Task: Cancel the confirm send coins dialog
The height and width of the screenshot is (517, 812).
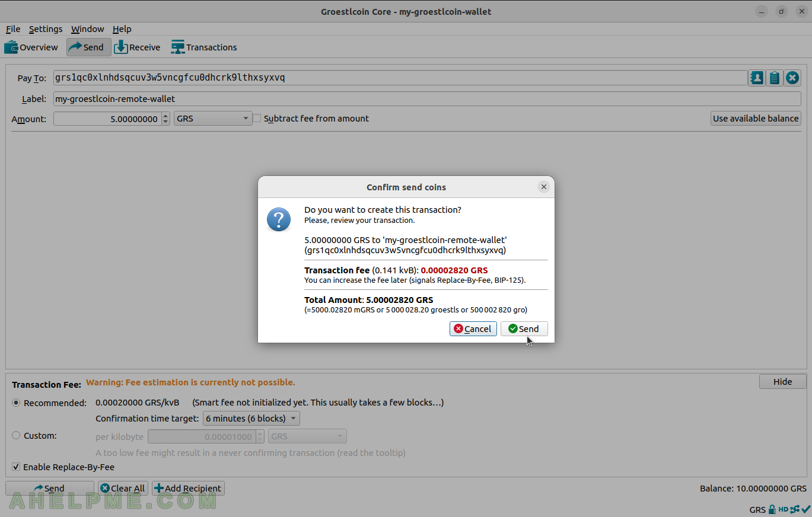Action: coord(473,329)
